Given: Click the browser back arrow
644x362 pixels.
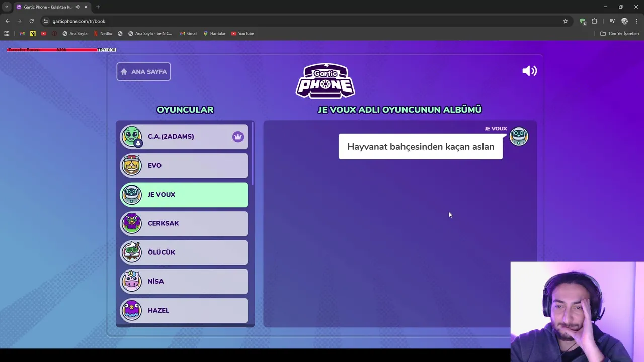Looking at the screenshot, I should pos(7,21).
